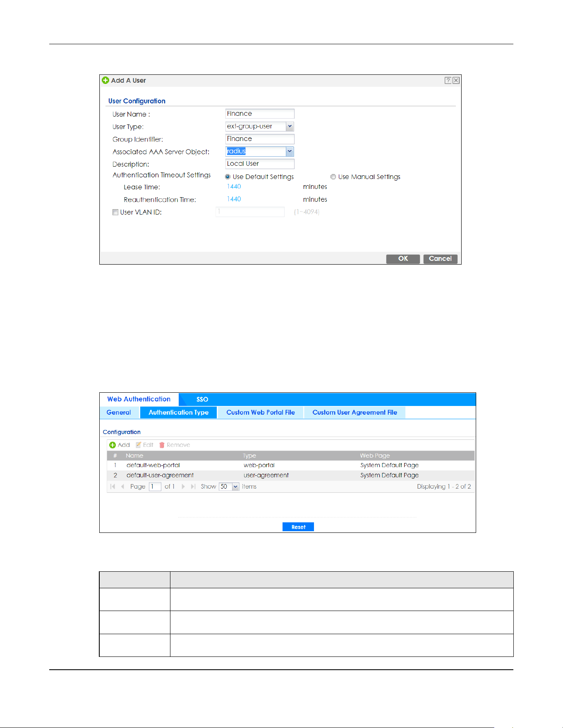563x728 pixels.
Task: Click the Cancel button
Action: coord(440,259)
